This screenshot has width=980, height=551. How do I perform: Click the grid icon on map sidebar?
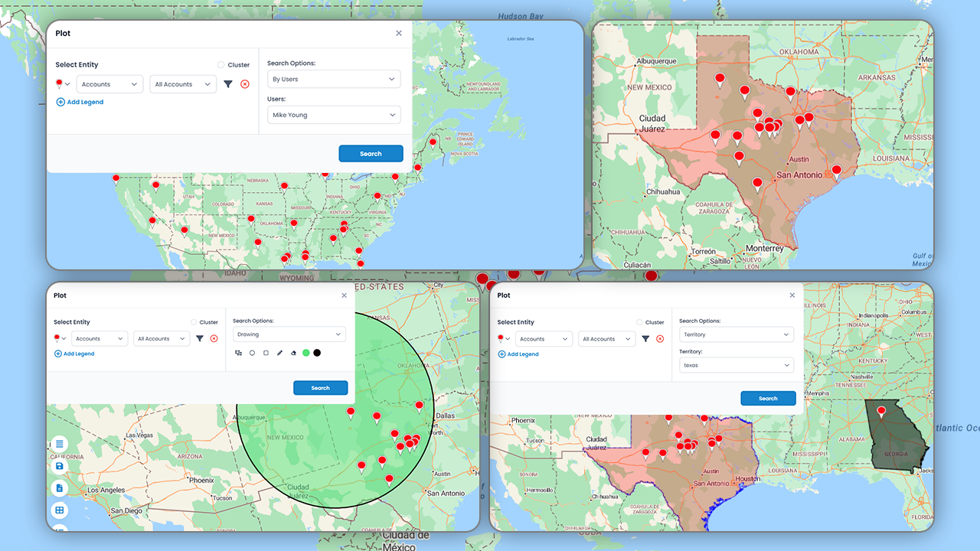coord(60,510)
